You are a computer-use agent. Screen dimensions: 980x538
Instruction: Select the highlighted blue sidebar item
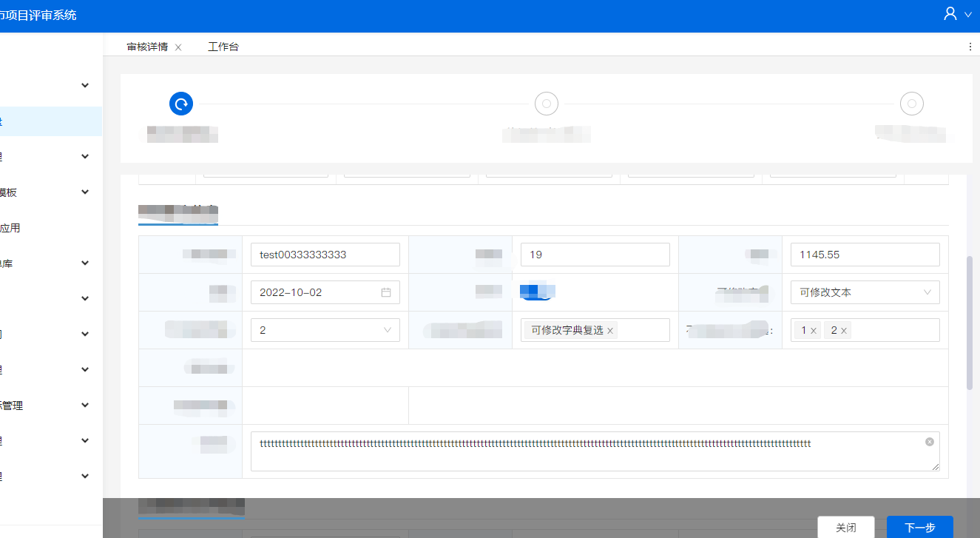[51, 121]
